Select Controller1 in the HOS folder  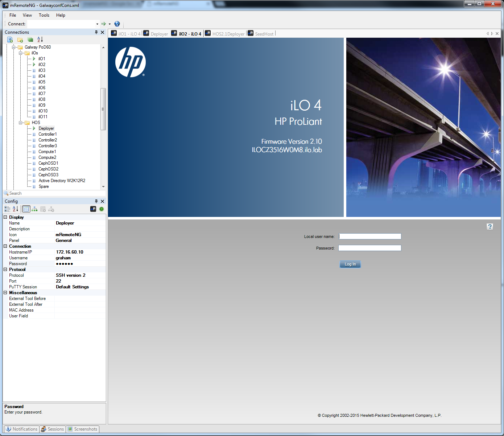[x=47, y=134]
